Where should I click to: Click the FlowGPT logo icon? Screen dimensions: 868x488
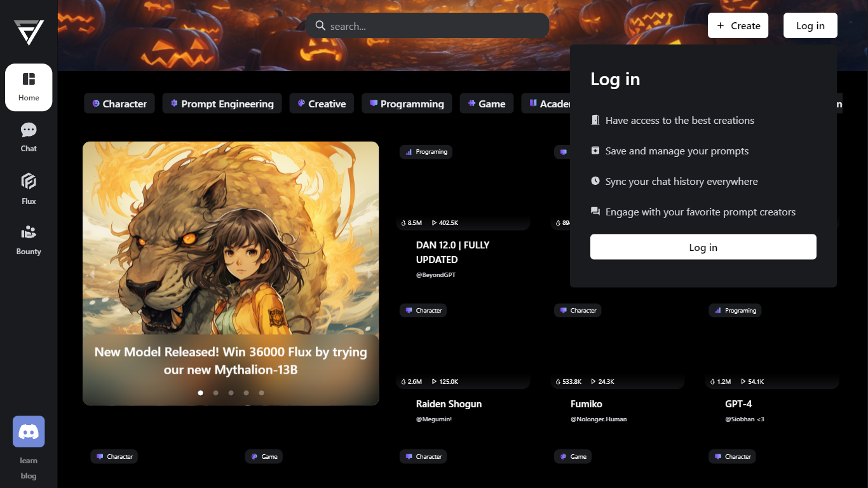point(29,32)
